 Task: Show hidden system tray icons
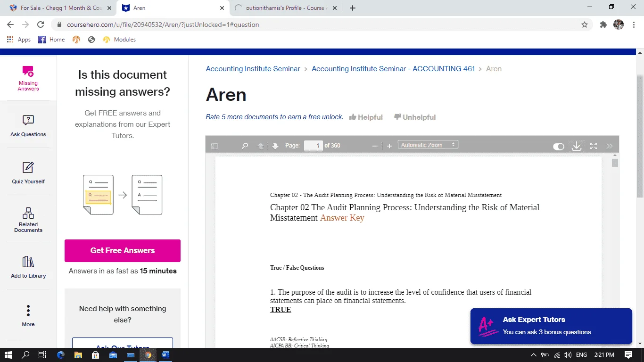[x=534, y=355]
